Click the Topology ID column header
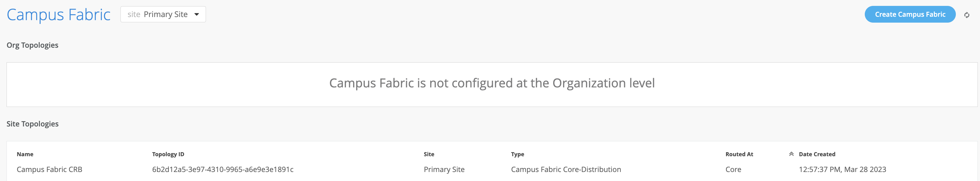This screenshot has width=980, height=181. coord(168,154)
